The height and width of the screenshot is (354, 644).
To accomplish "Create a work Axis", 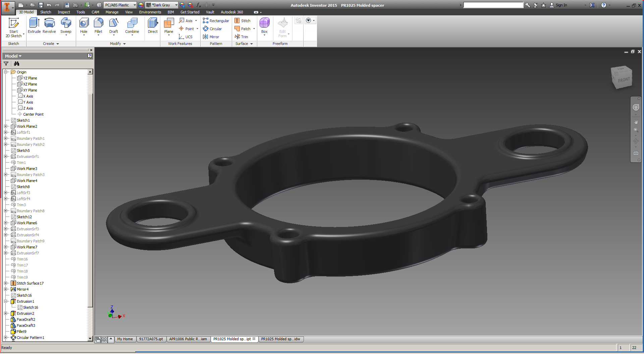I will point(186,21).
